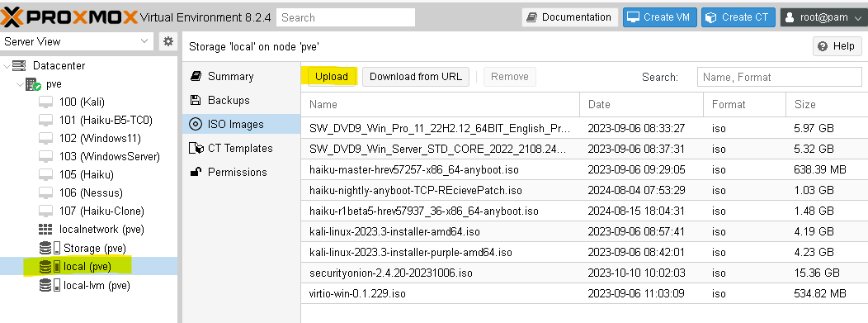This screenshot has height=323, width=868.
Task: Click the pve node icon
Action: pos(33,84)
